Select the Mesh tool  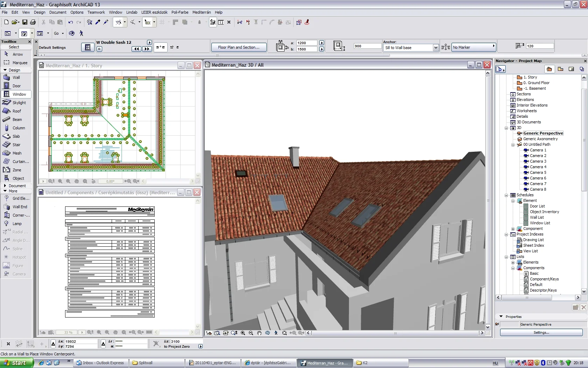pyautogui.click(x=16, y=153)
